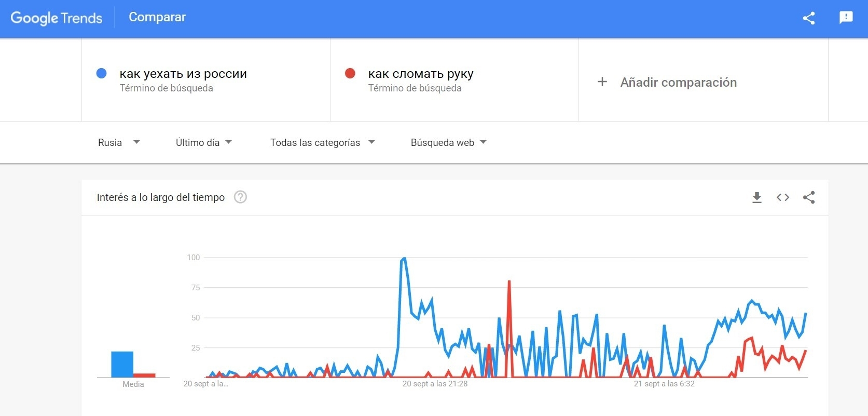This screenshot has width=868, height=416.
Task: Download the interest over time chart data
Action: tap(757, 197)
